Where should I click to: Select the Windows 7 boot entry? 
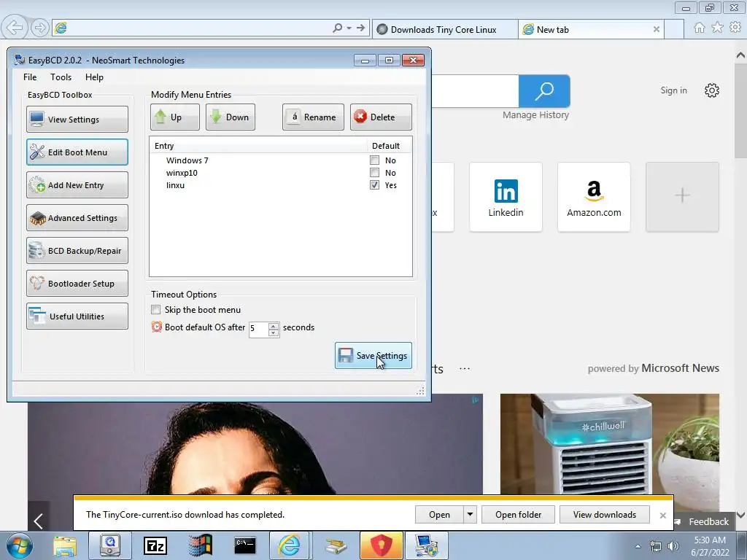coord(187,160)
